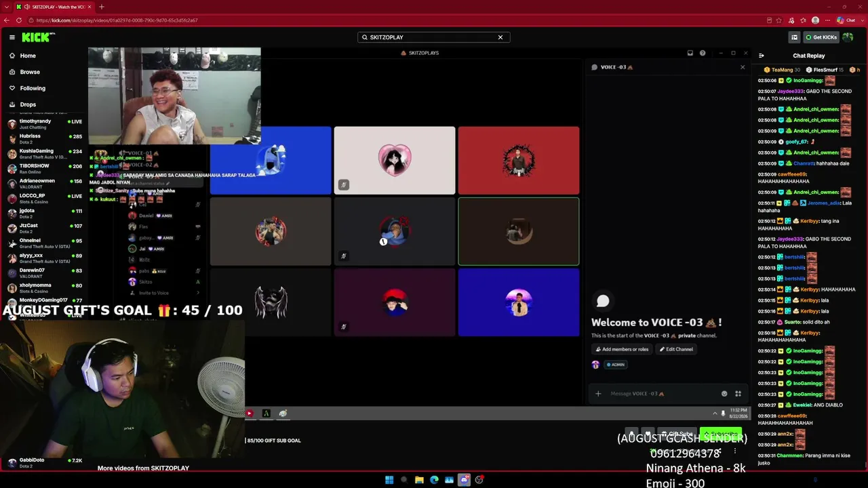The width and height of the screenshot is (868, 488).
Task: Click goofy_67 username in chat
Action: 797,142
